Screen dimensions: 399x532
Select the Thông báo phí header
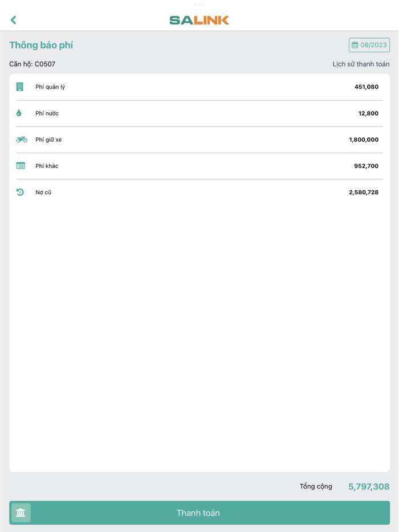click(x=40, y=45)
